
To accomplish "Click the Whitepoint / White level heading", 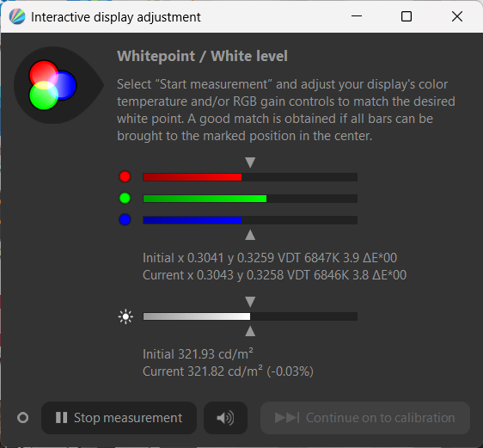I will click(x=202, y=56).
